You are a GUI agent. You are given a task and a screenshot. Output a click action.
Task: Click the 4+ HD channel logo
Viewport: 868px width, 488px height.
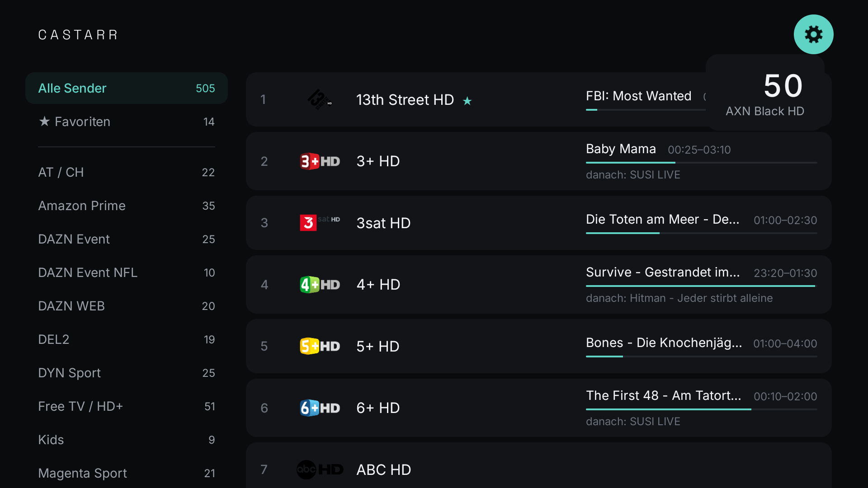(320, 285)
